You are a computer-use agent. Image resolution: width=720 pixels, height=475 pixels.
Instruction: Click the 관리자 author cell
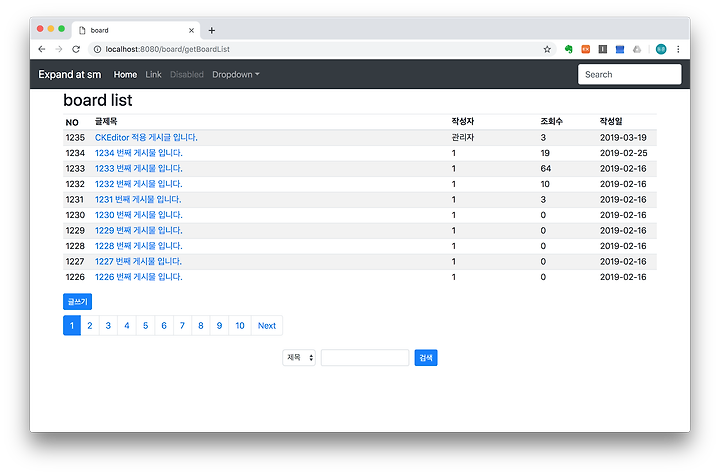[x=463, y=137]
